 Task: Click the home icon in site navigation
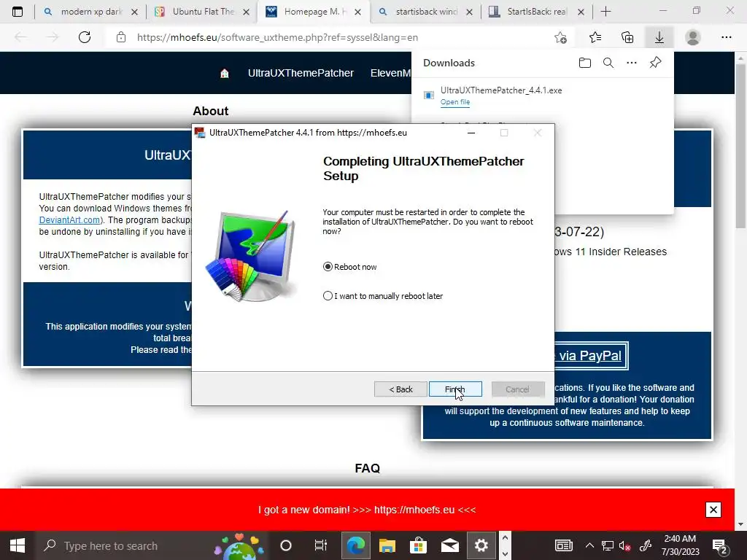(x=225, y=74)
